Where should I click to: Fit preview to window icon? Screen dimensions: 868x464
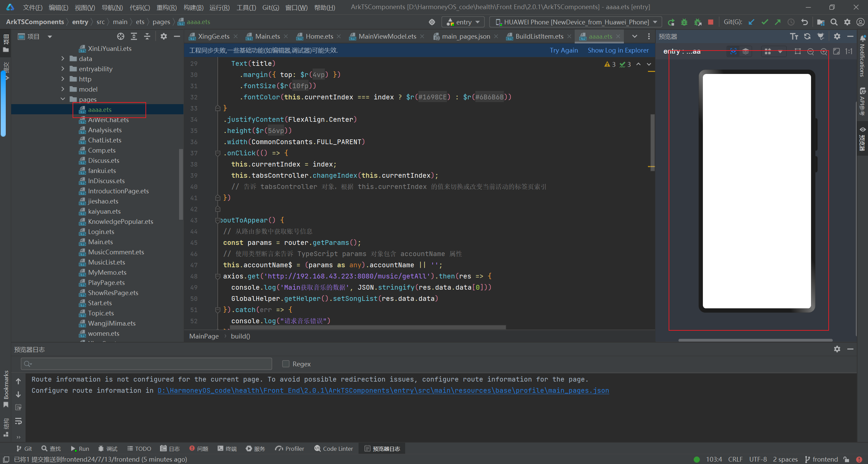(x=836, y=51)
